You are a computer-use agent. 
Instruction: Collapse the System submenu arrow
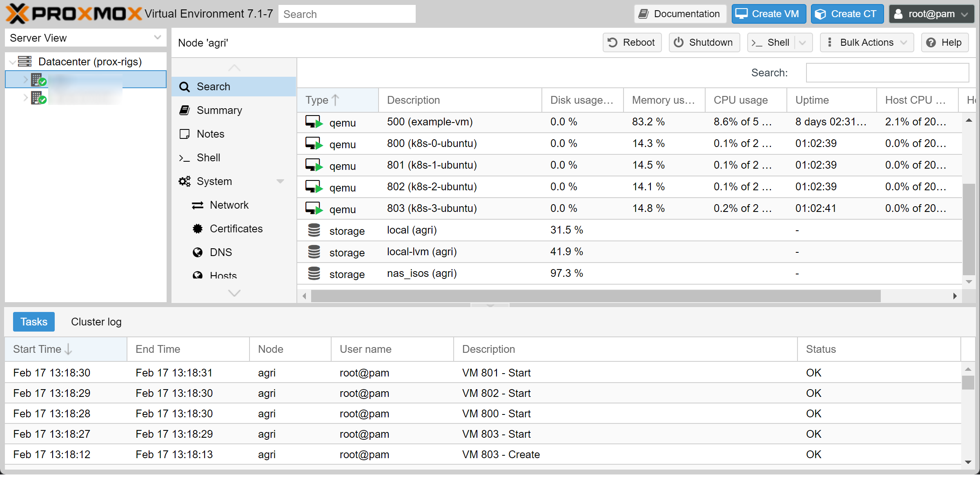280,181
